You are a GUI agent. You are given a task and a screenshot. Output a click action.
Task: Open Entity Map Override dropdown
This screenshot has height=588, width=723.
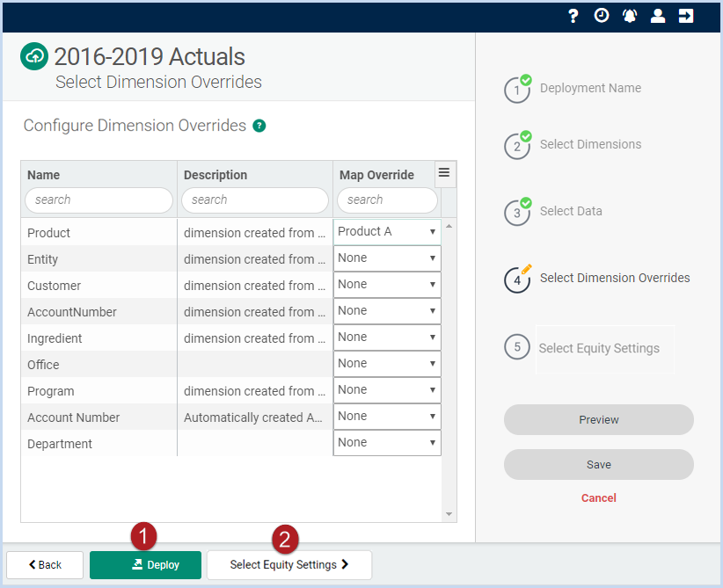(x=387, y=258)
